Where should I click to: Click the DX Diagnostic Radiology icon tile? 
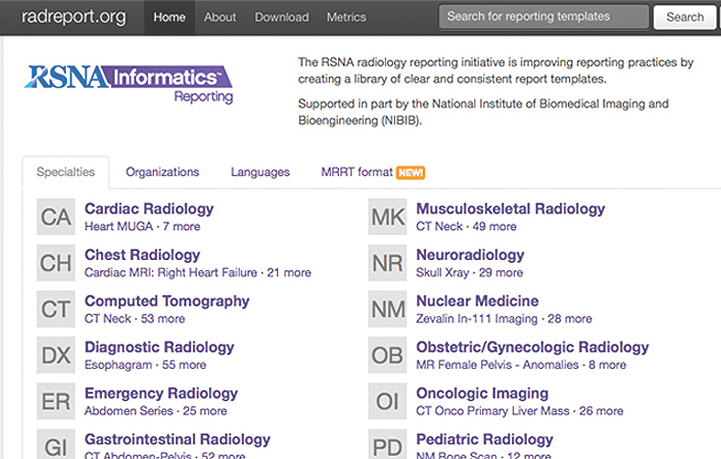[x=56, y=355]
